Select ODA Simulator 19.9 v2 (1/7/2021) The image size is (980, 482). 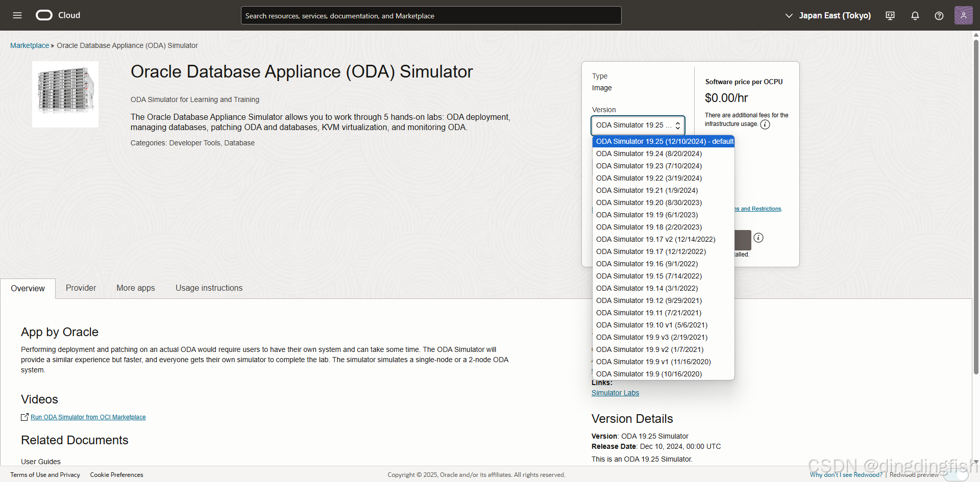664,349
